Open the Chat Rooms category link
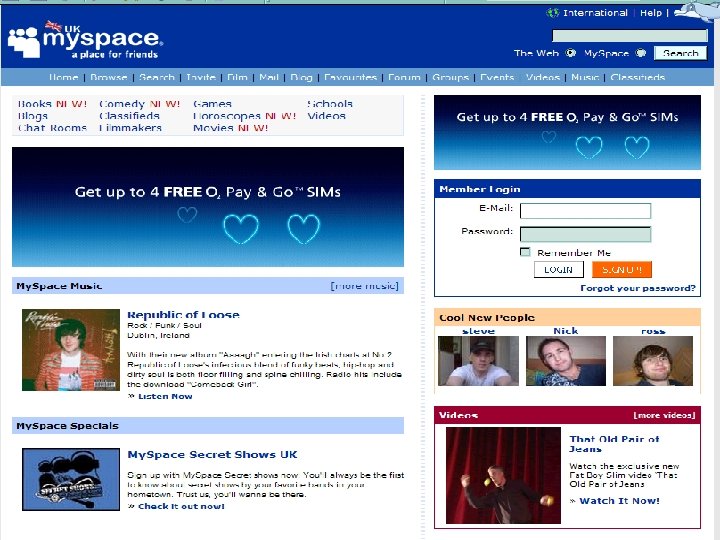The image size is (720, 540). pos(52,128)
